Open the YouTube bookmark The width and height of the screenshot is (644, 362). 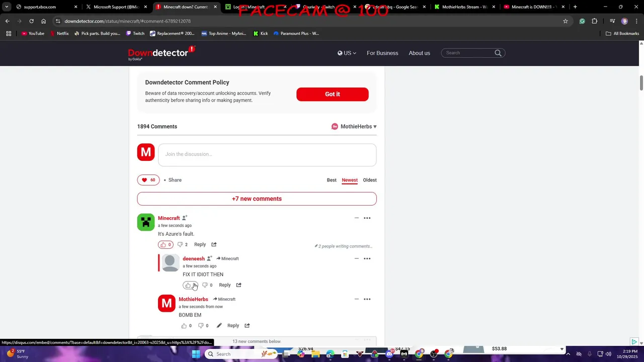coord(33,34)
